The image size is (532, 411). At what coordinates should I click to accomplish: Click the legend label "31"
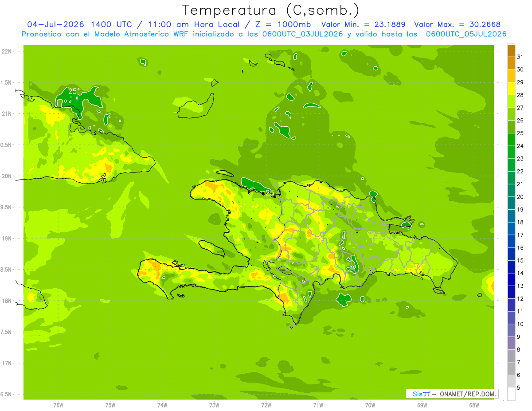520,57
